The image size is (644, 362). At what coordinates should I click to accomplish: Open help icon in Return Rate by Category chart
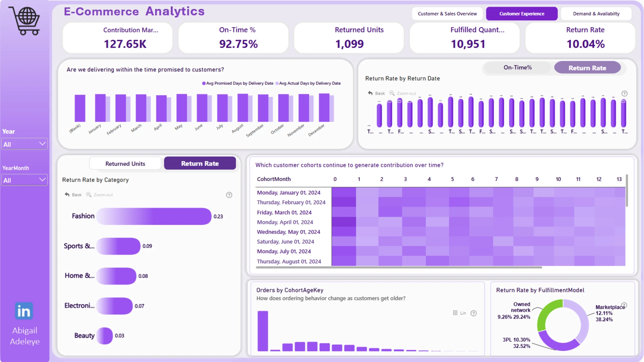tap(229, 195)
